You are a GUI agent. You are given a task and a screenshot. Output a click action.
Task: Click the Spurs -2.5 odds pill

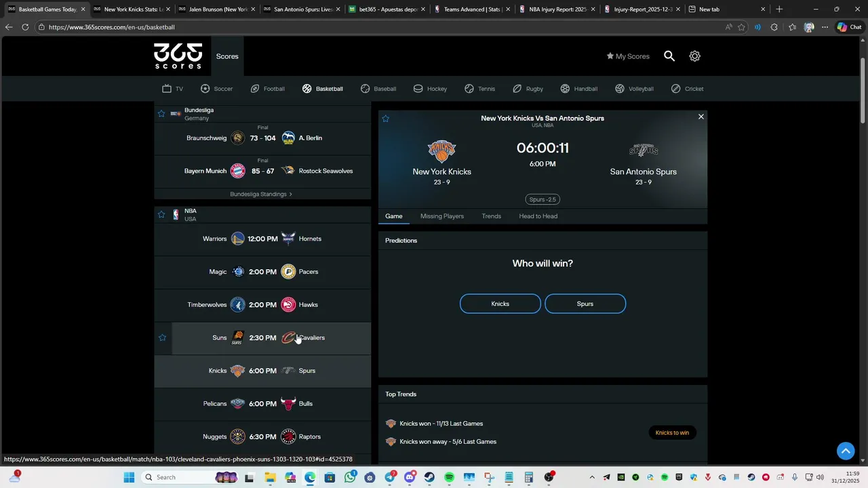tap(542, 199)
